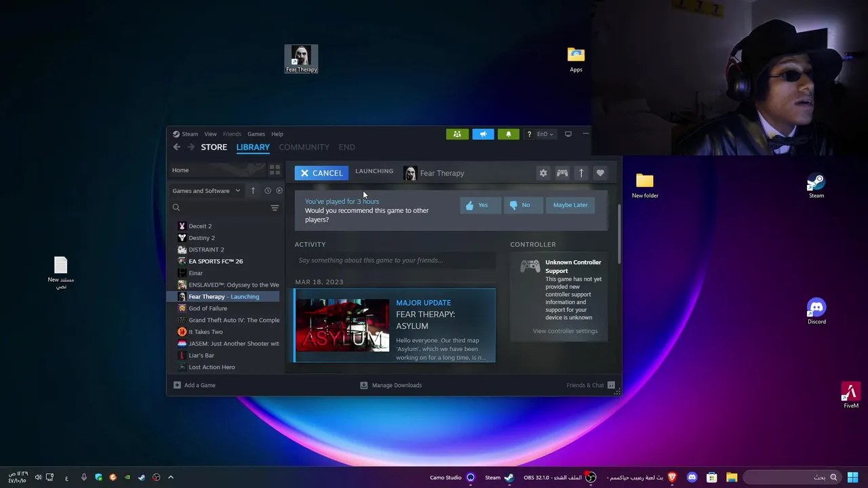The height and width of the screenshot is (488, 868).
Task: Type in activity 'Say something' field
Action: point(395,260)
